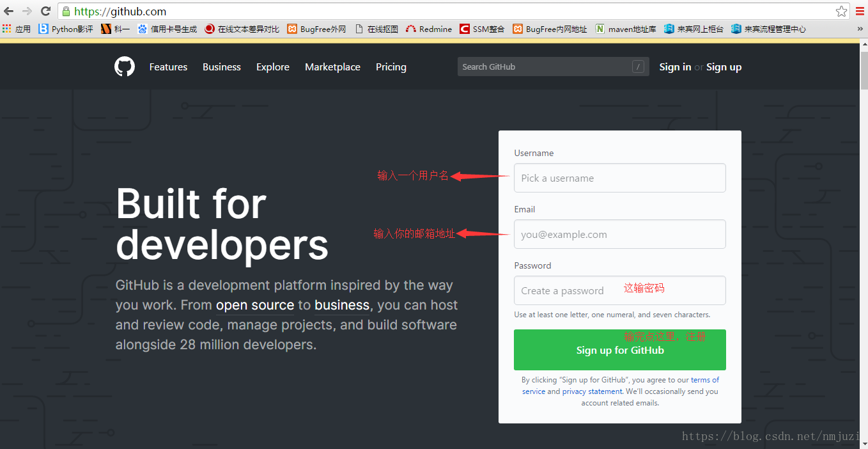Open the Python影评 bookmark
Screen dimensions: 868x449
pyautogui.click(x=66, y=29)
